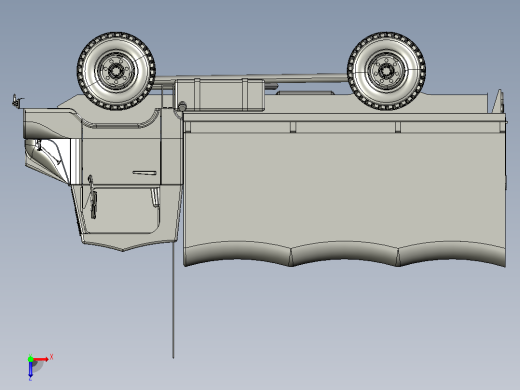Click the front wheel's bolted hub
Viewport: 520px width, 390px height.
tap(116, 71)
